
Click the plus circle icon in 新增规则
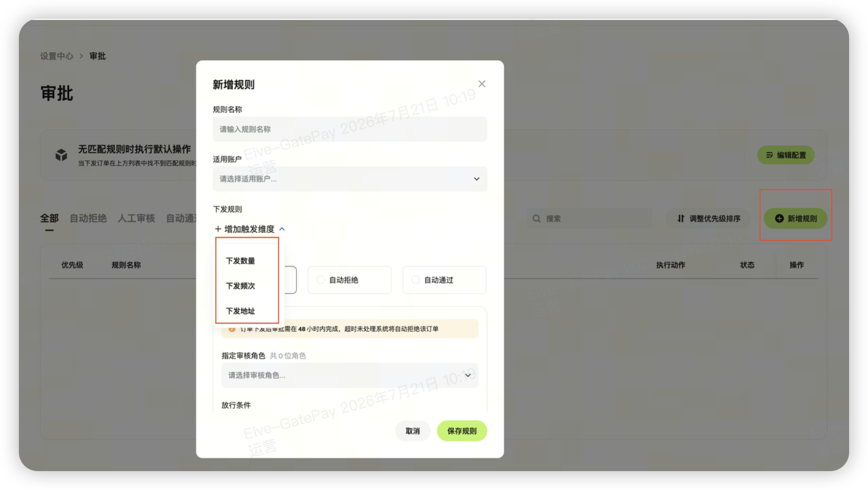pyautogui.click(x=779, y=219)
